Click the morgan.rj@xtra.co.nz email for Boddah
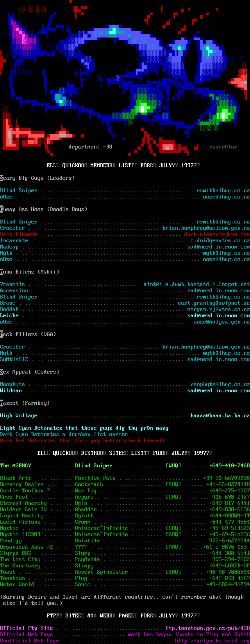This screenshot has width=250, height=644. (x=218, y=309)
